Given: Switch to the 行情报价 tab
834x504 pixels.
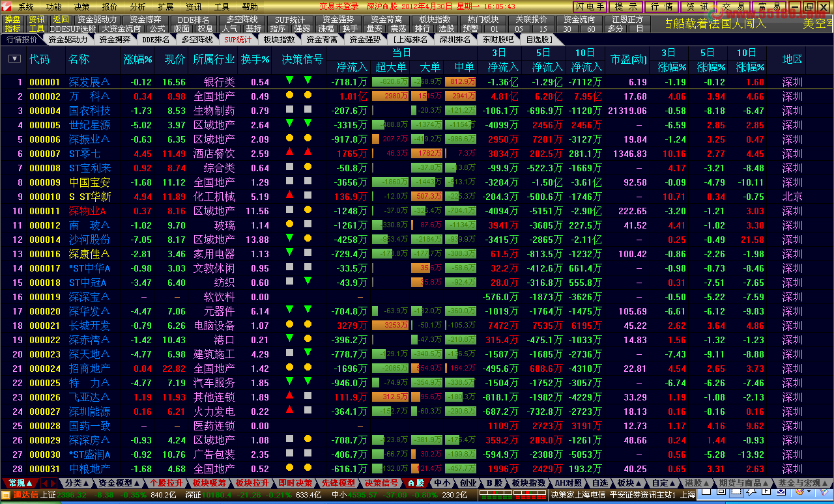Looking at the screenshot, I should [x=22, y=39].
